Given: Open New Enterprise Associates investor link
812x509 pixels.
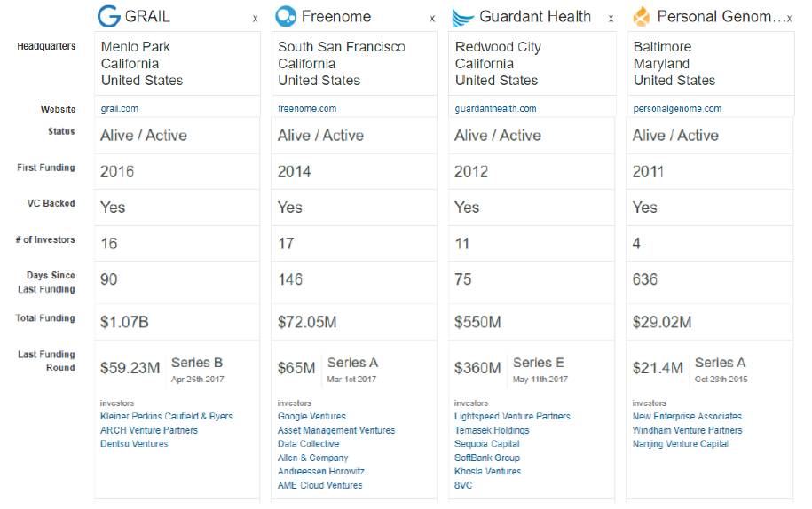Looking at the screenshot, I should [687, 417].
